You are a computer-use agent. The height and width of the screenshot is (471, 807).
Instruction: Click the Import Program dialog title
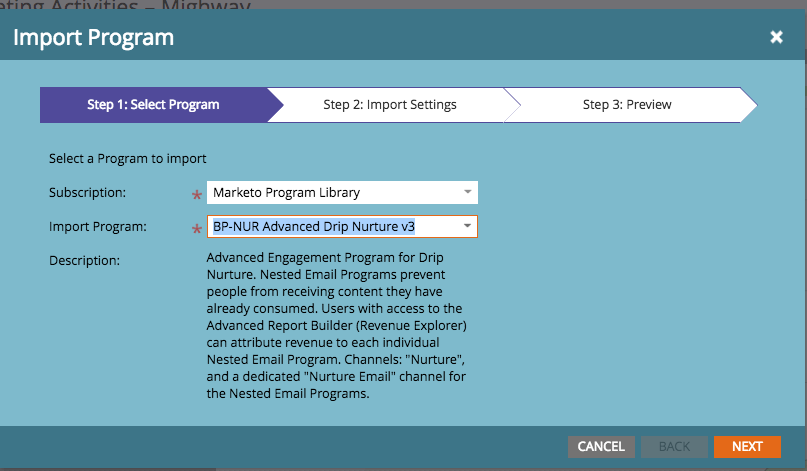click(93, 38)
